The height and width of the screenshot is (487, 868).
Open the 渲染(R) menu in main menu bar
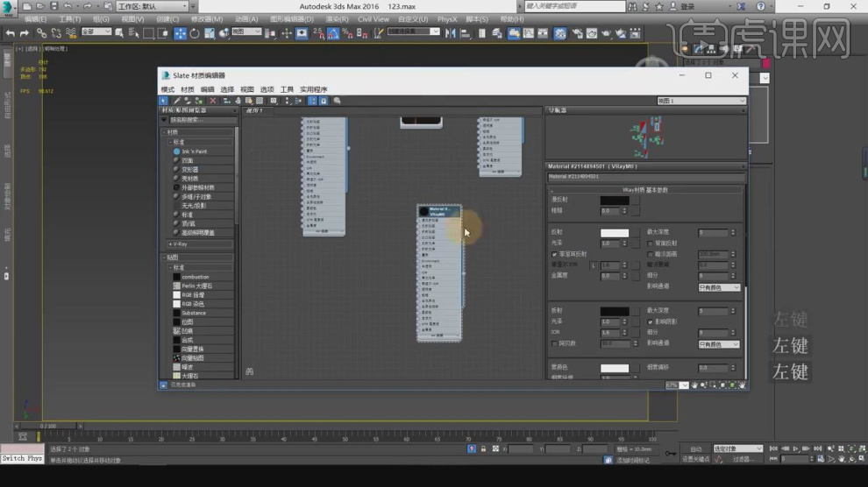(337, 19)
